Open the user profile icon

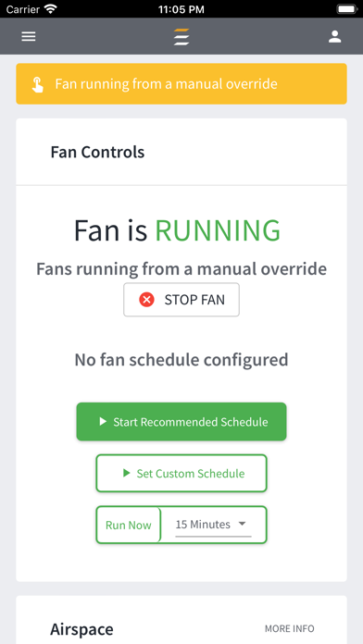334,37
